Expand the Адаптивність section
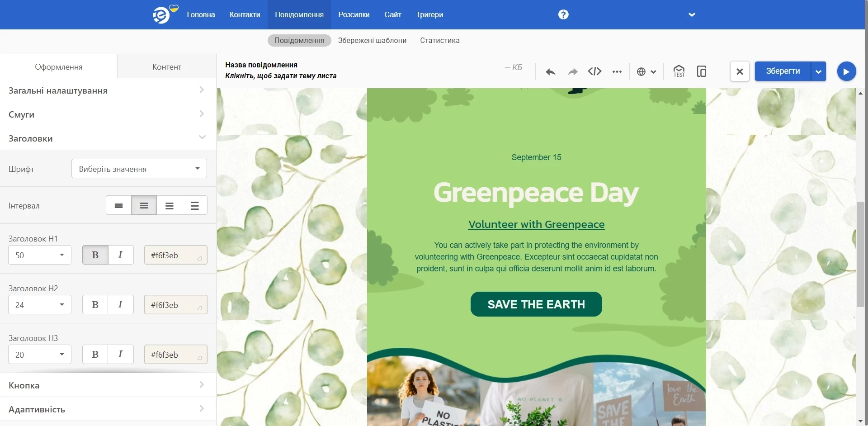Image resolution: width=868 pixels, height=426 pixels. (108, 409)
